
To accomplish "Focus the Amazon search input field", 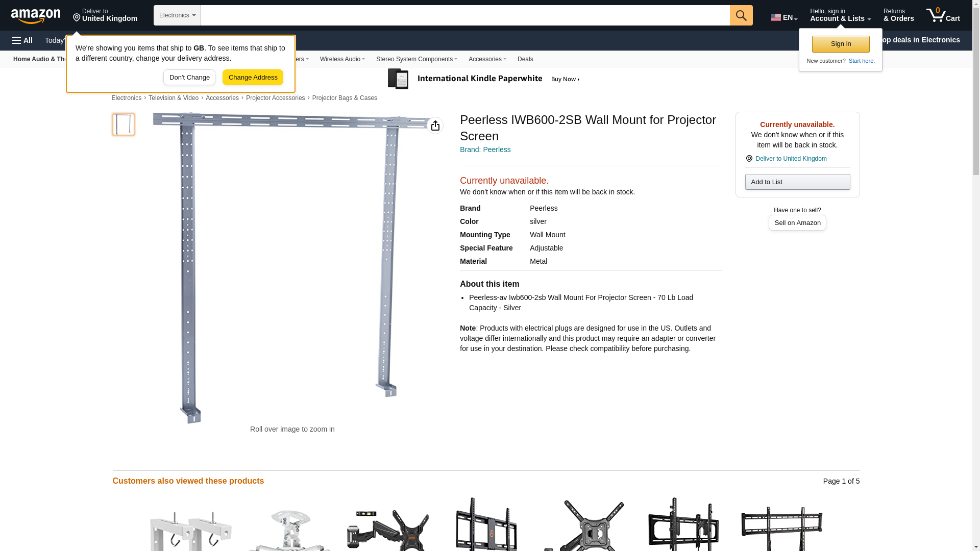I will point(465,15).
